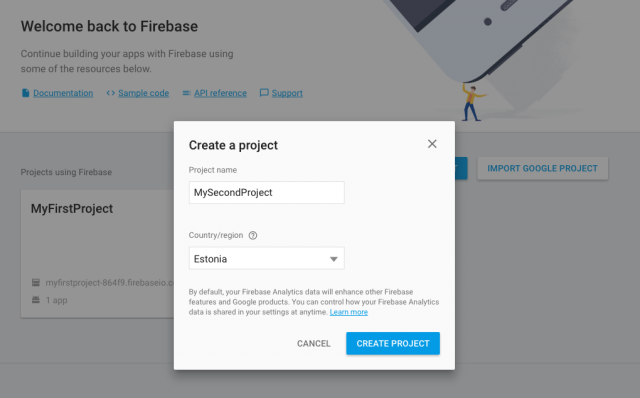
Task: Open the Estonia country dropdown arrow
Action: 333,259
